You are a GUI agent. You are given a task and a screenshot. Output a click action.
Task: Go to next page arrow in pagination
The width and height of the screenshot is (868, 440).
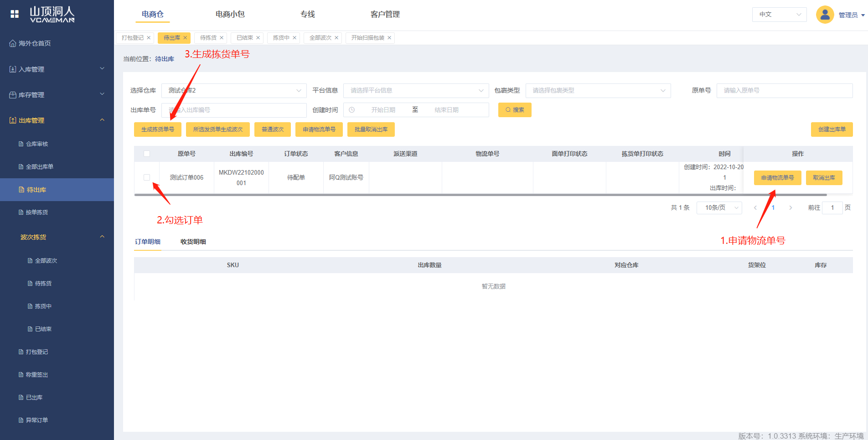coord(790,208)
